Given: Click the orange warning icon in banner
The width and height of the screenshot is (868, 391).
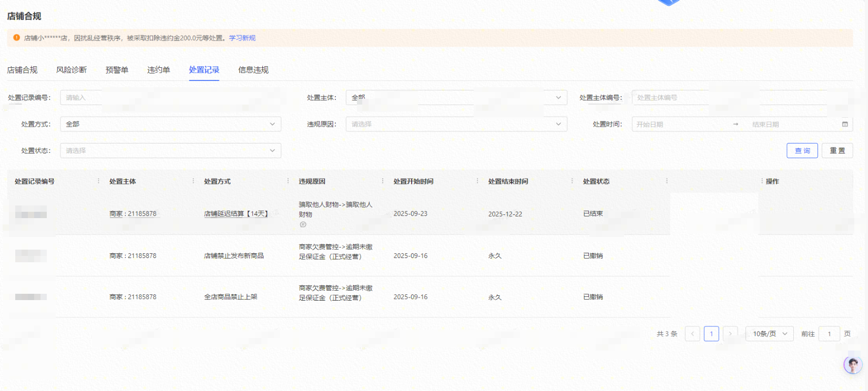Looking at the screenshot, I should point(16,38).
